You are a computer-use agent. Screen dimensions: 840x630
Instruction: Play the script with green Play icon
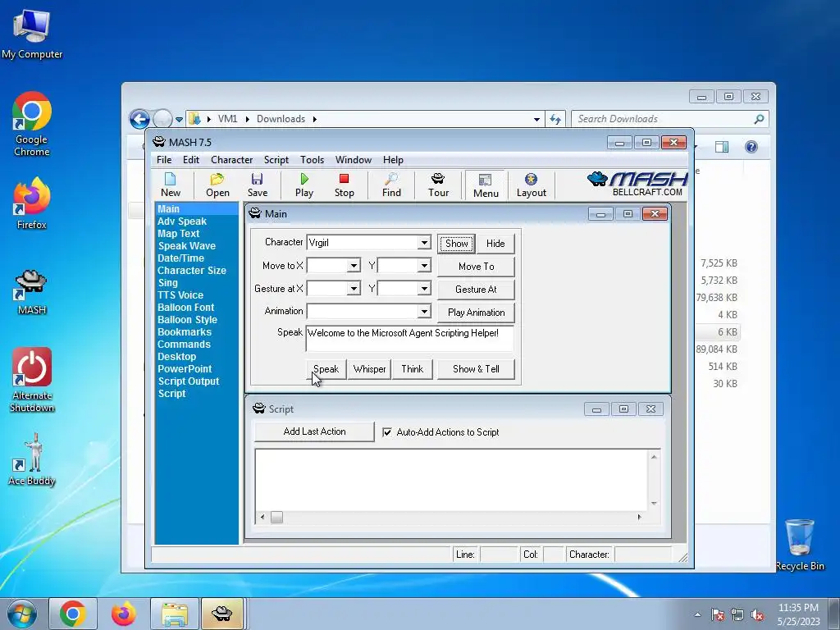pyautogui.click(x=304, y=185)
